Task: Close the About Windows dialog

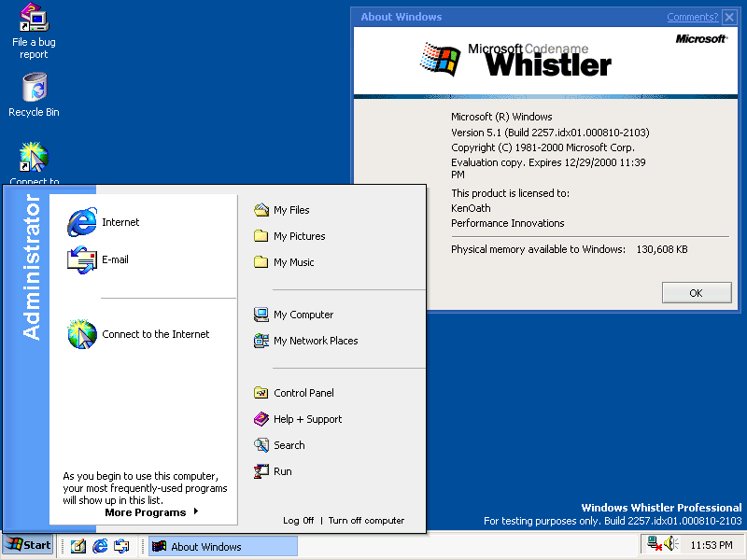Action: (x=729, y=18)
